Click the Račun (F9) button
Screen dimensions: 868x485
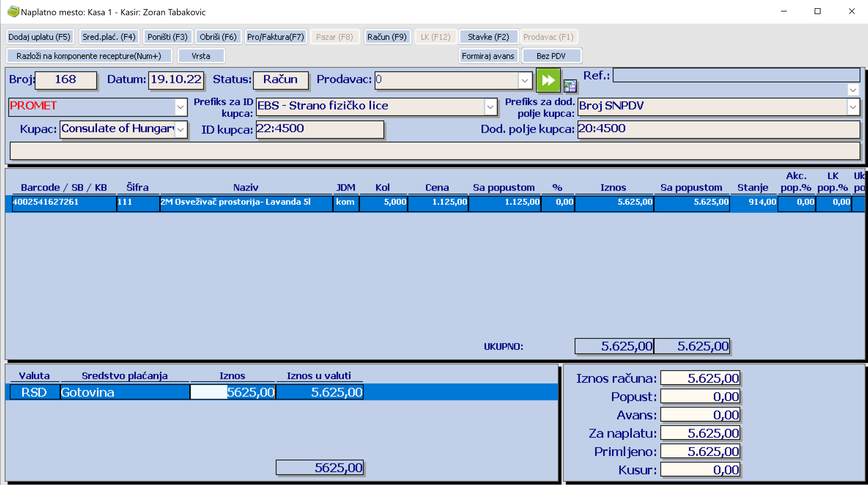387,37
